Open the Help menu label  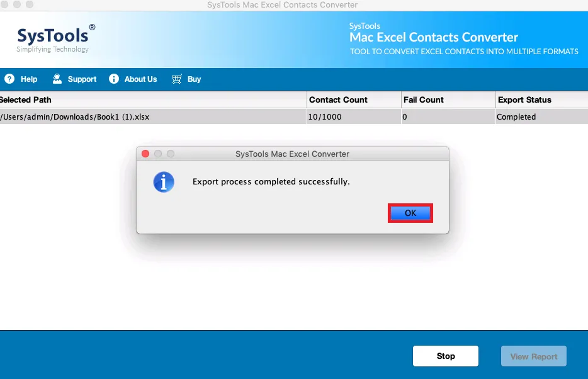pyautogui.click(x=29, y=79)
